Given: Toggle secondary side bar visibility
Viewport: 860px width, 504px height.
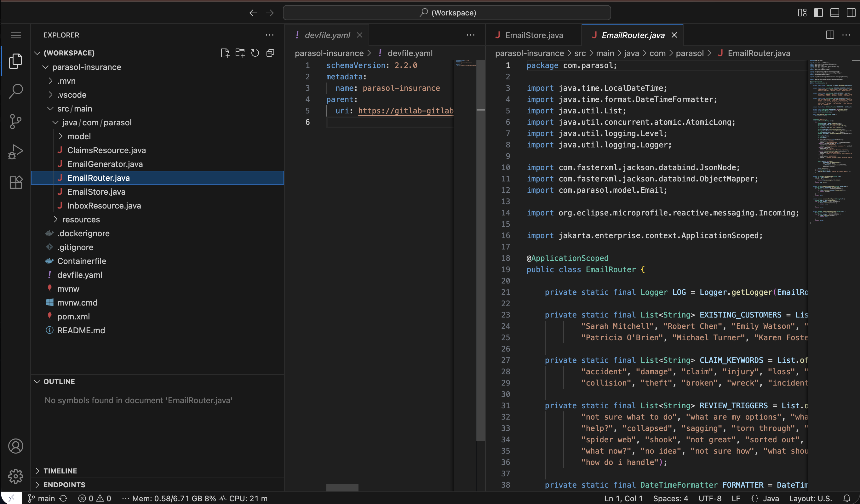Looking at the screenshot, I should coord(851,13).
